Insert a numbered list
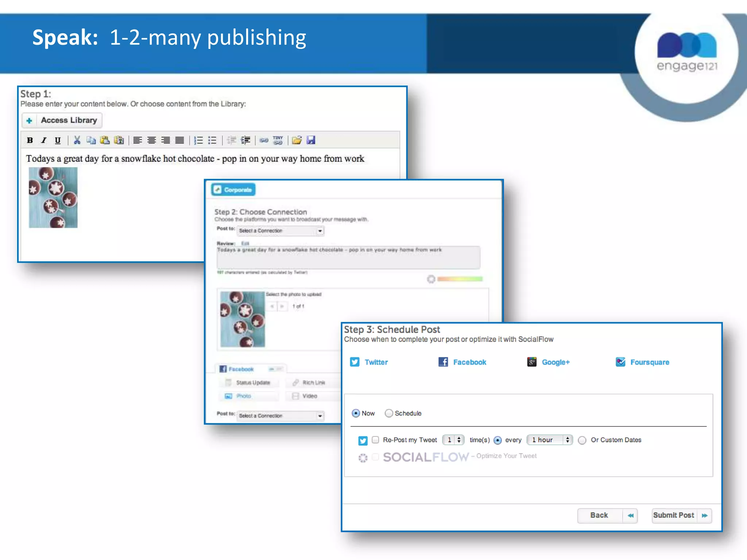 click(x=198, y=140)
